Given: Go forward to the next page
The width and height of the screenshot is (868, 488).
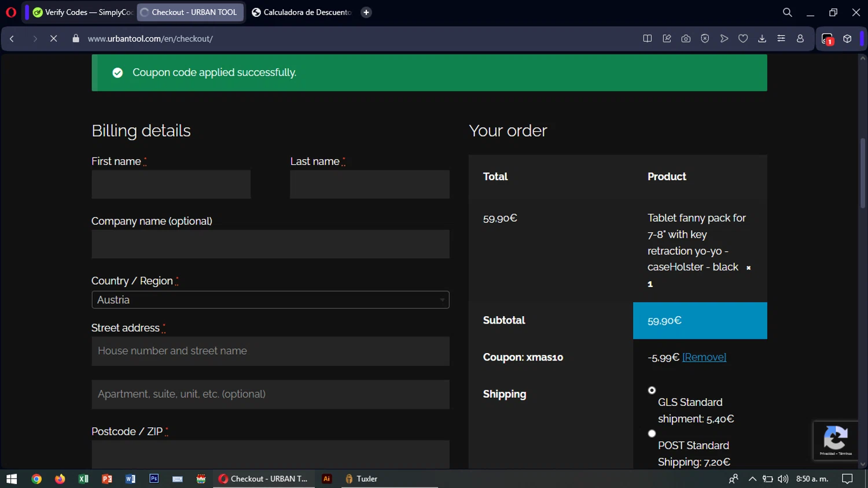Looking at the screenshot, I should coord(35,39).
